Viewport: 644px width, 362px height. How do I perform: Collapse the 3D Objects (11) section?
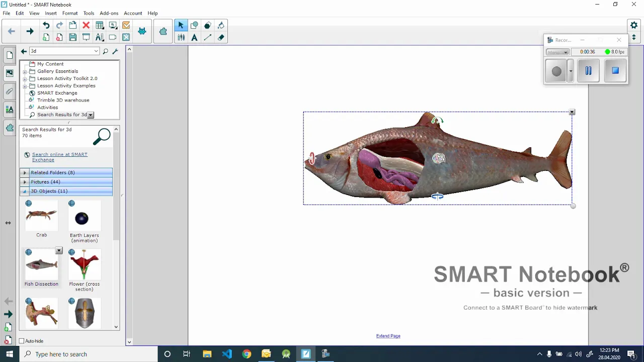coord(25,191)
